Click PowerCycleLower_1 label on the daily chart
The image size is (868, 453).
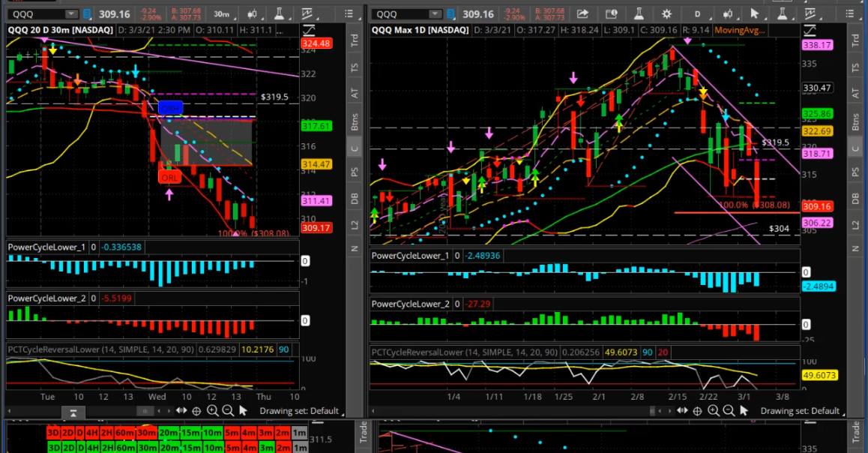(x=410, y=255)
